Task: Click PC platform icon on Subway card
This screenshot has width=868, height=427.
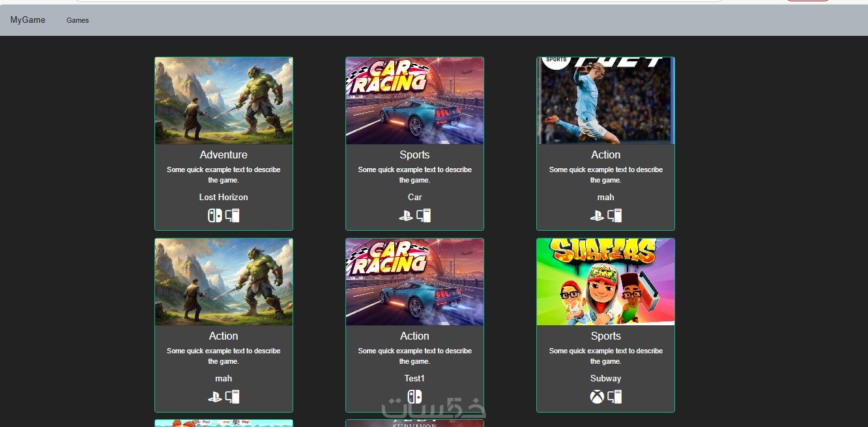Action: click(x=615, y=396)
